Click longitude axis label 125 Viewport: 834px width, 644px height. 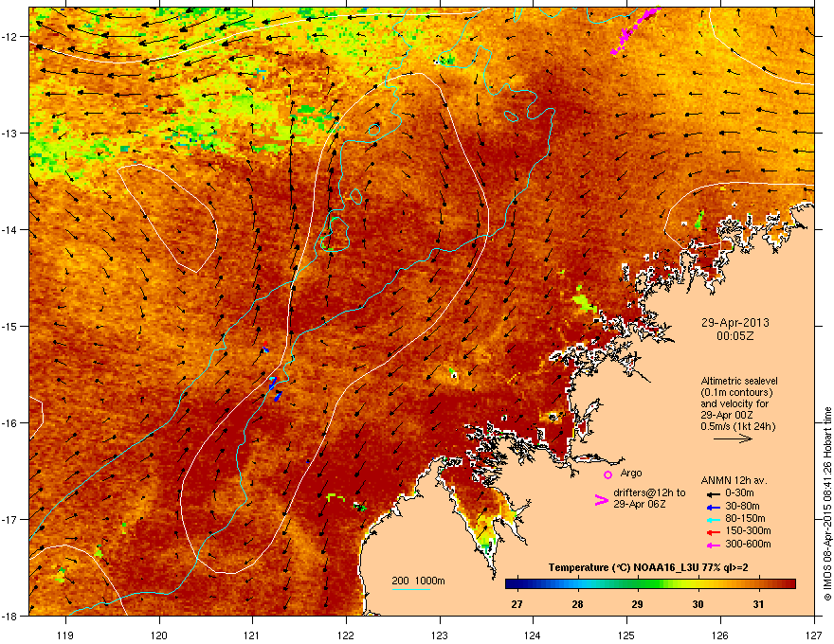[627, 635]
